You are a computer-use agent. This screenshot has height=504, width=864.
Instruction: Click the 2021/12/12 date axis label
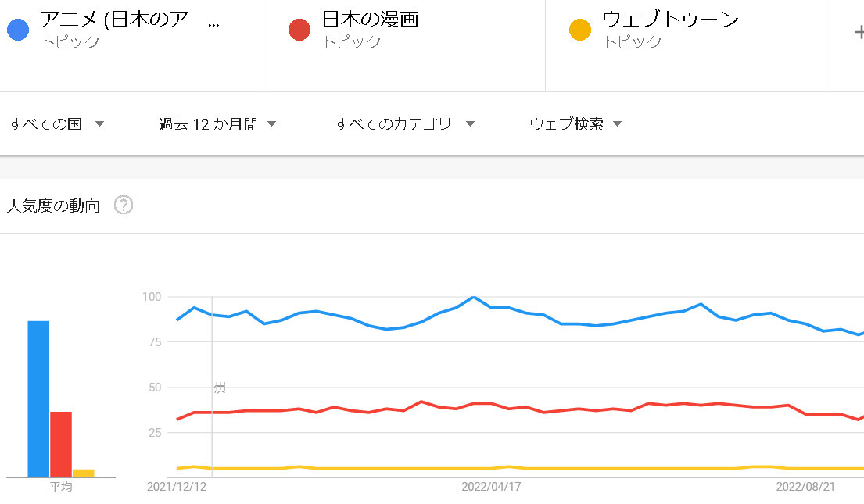177,486
